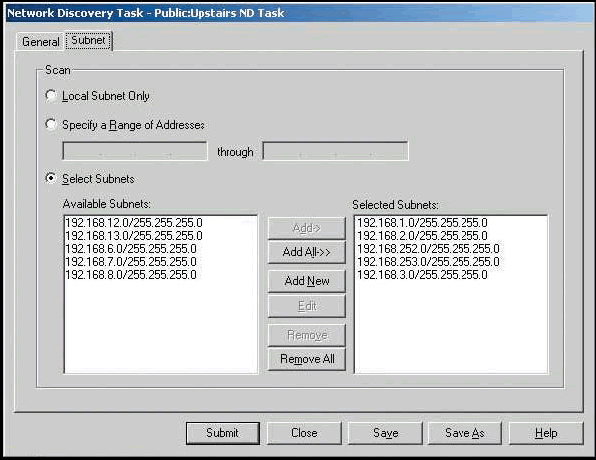Image resolution: width=596 pixels, height=460 pixels.
Task: Click the Add All->> button
Action: pyautogui.click(x=307, y=252)
